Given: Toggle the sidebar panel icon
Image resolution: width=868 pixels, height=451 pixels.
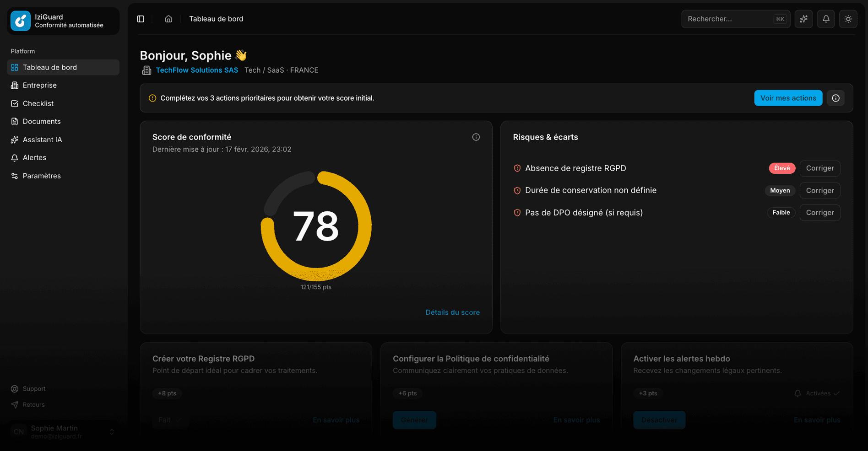Looking at the screenshot, I should pos(141,19).
